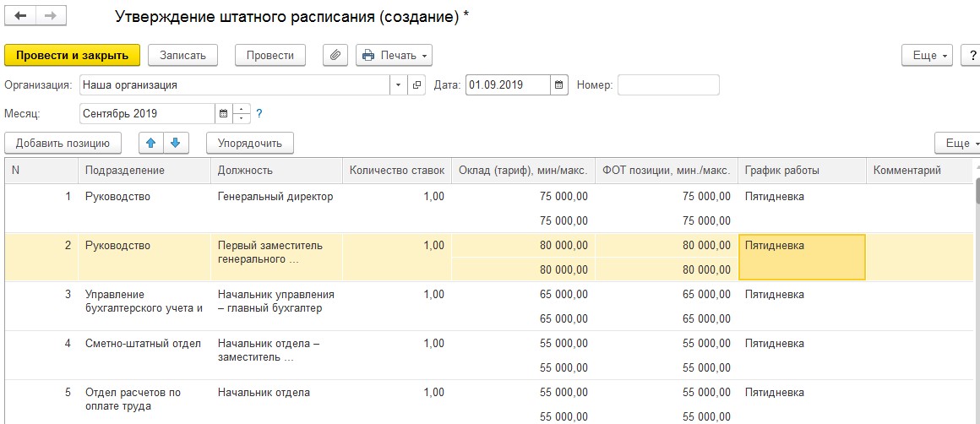The height and width of the screenshot is (424, 980).
Task: Click the Провести и закрыть button
Action: (72, 55)
